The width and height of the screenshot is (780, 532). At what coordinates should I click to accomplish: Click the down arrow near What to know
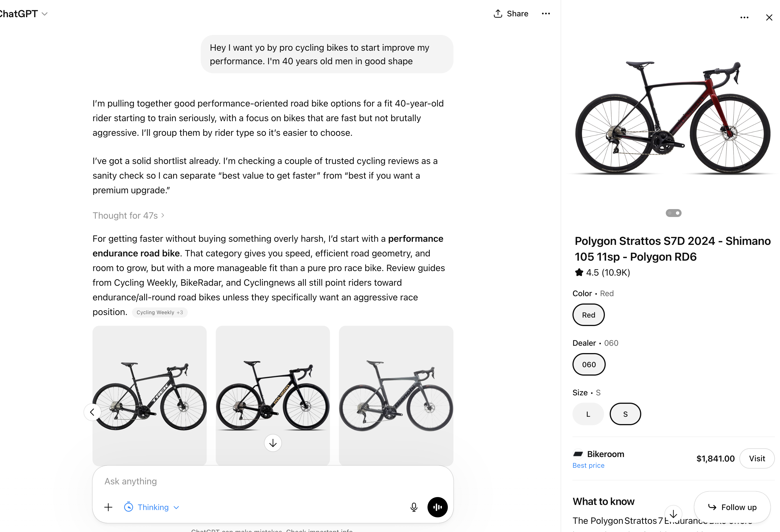coord(673,514)
